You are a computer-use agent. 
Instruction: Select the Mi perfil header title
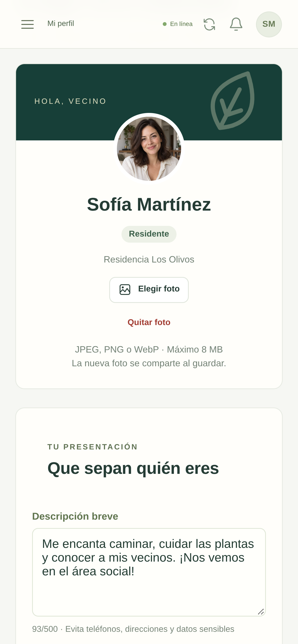[61, 24]
